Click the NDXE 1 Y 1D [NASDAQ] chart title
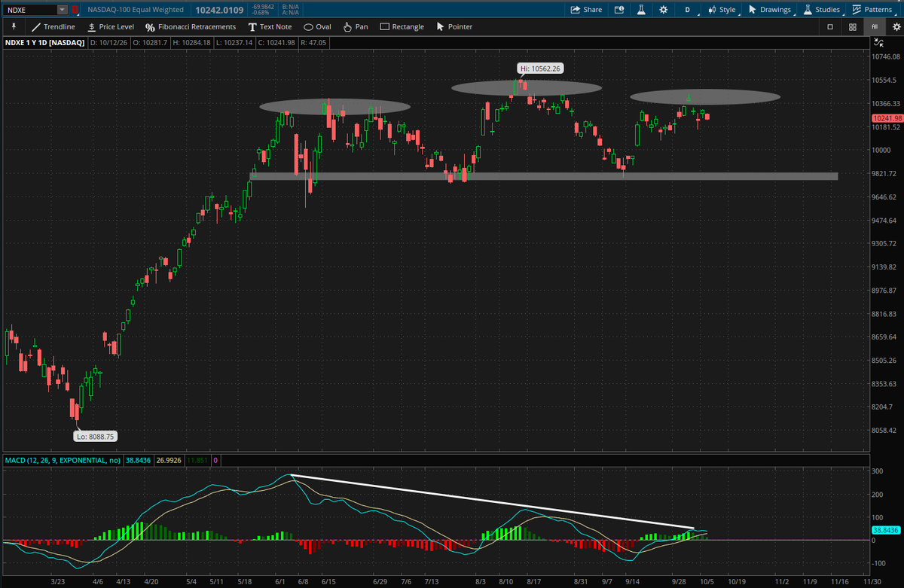Screen dimensions: 904x588 [45, 43]
